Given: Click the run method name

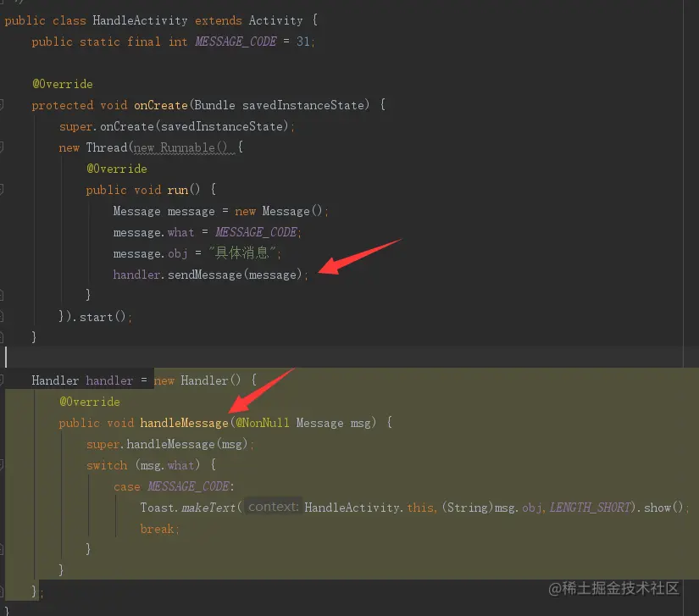Looking at the screenshot, I should point(177,190).
